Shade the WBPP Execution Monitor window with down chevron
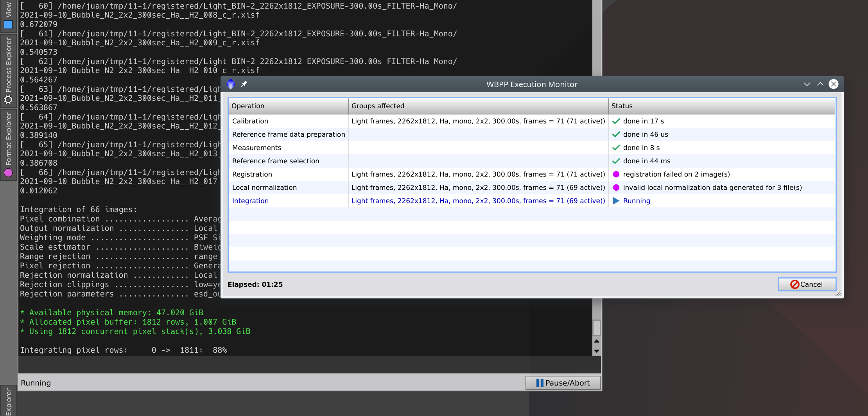This screenshot has width=868, height=416. tap(807, 84)
